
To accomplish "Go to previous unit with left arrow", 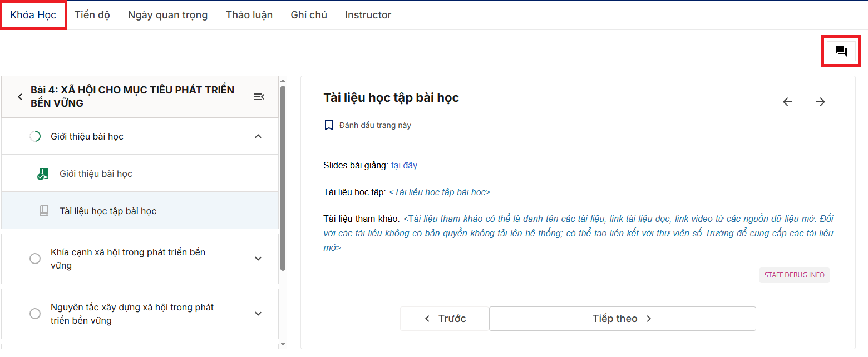I will 787,102.
